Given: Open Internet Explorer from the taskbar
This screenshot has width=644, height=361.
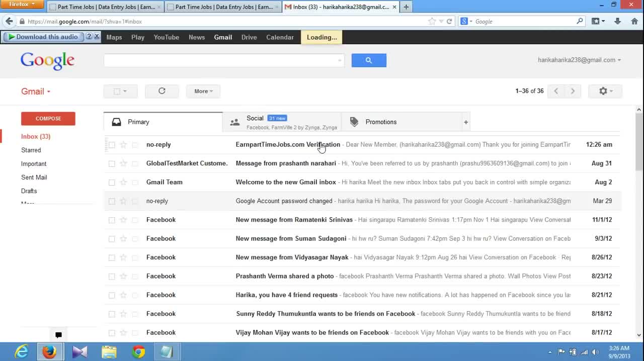Looking at the screenshot, I should pos(21,352).
